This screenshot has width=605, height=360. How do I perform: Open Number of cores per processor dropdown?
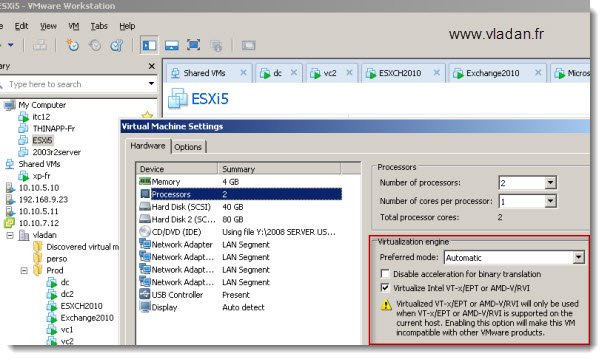[x=551, y=201]
